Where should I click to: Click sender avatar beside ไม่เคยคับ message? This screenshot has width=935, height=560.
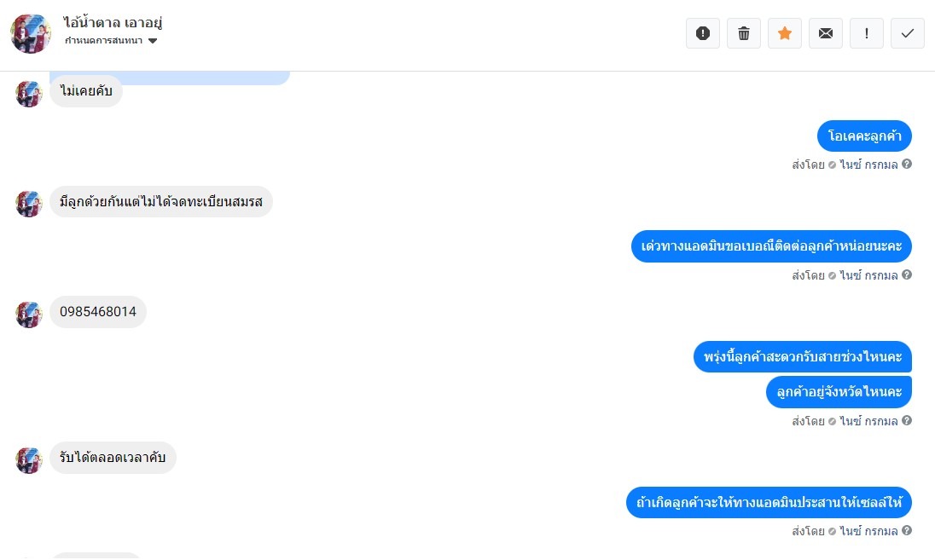coord(29,94)
